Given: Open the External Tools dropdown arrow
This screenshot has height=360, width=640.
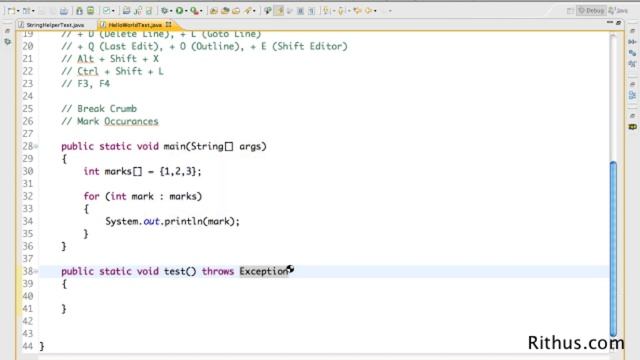Looking at the screenshot, I should (x=201, y=11).
